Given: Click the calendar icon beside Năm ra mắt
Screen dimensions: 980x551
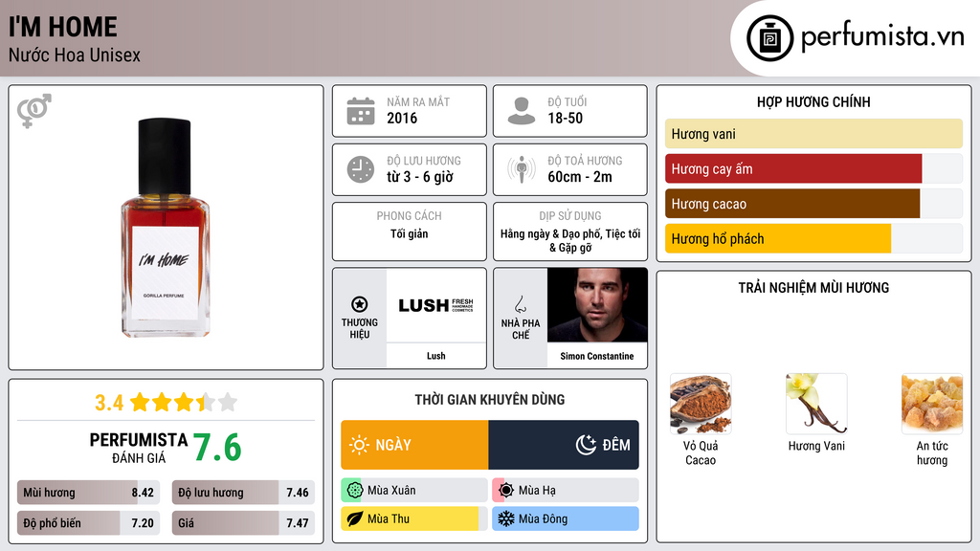Looking at the screenshot, I should tap(361, 111).
